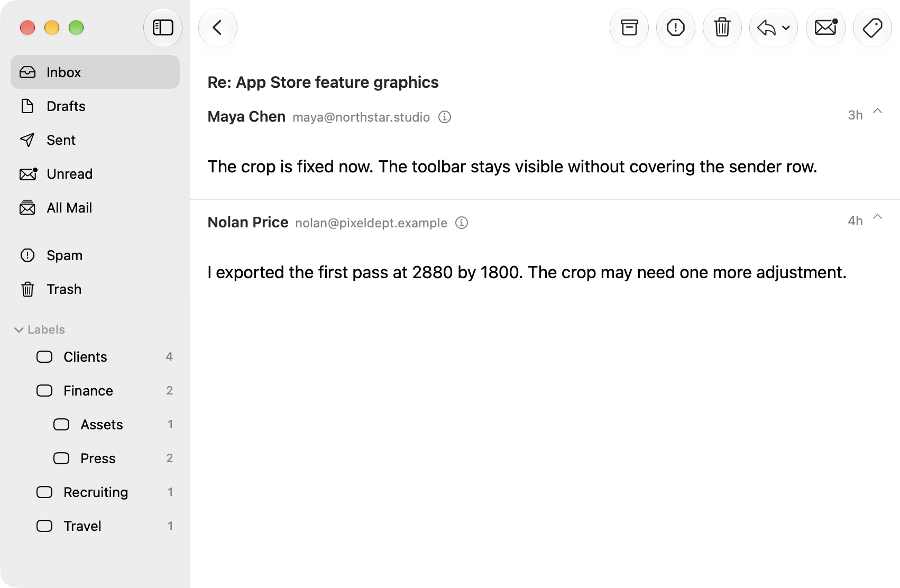
Task: Click Nolan's message about the 2880 export
Action: pyautogui.click(x=527, y=272)
